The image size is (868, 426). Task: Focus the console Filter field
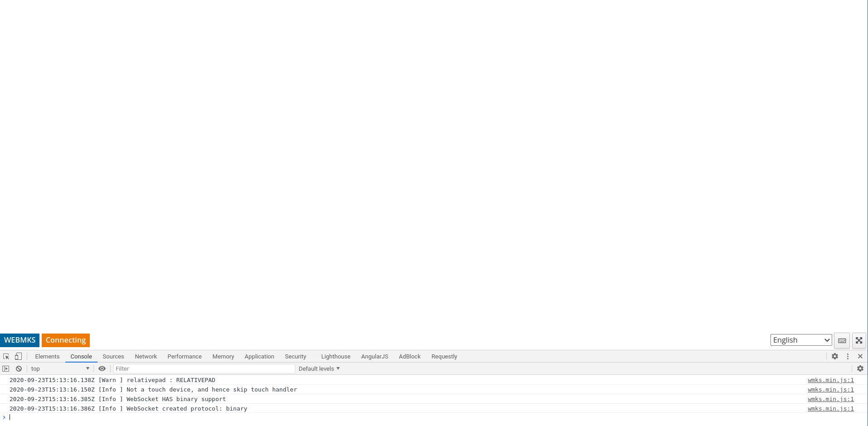[204, 369]
